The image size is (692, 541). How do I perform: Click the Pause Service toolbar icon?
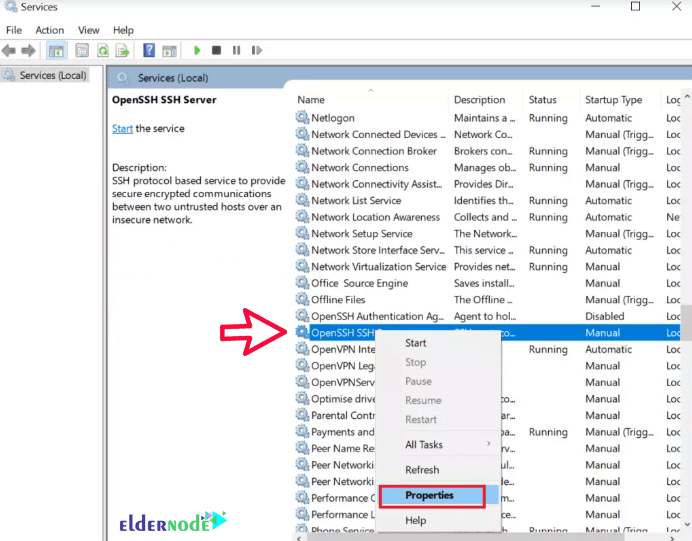[237, 50]
